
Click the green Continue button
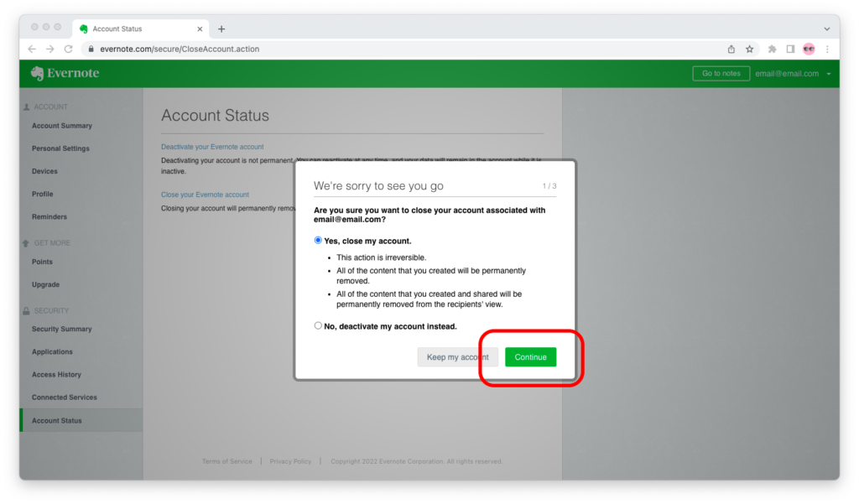click(x=530, y=357)
